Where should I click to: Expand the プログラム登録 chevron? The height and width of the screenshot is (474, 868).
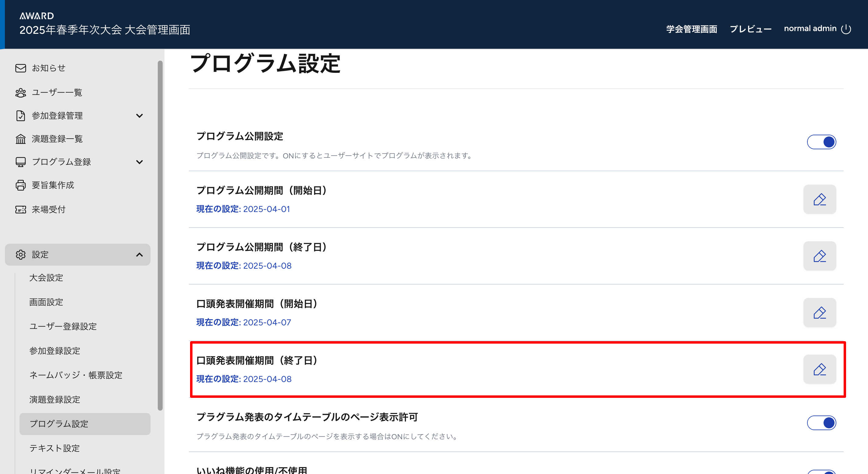click(139, 162)
